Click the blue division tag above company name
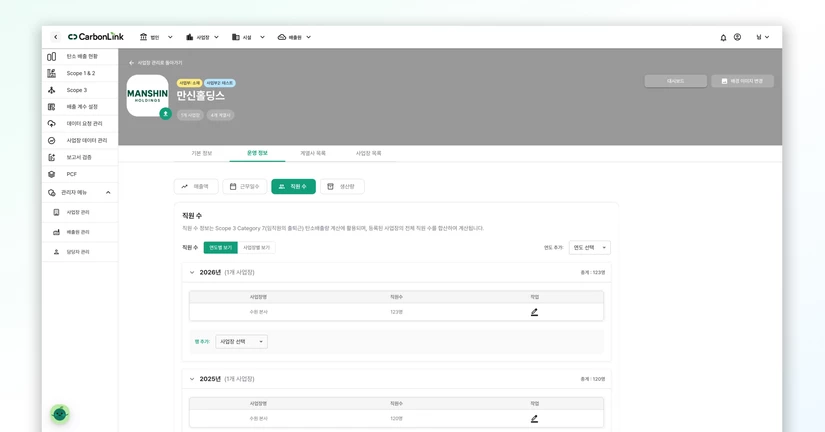825x432 pixels. [219, 83]
